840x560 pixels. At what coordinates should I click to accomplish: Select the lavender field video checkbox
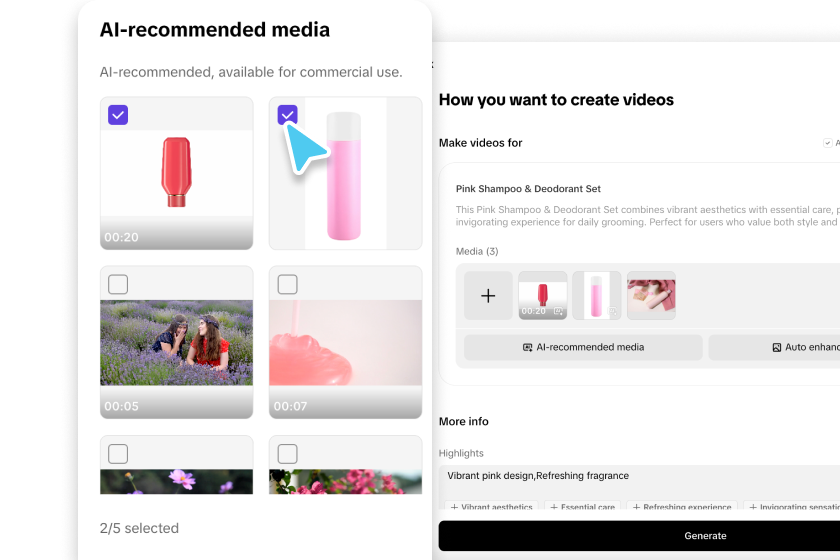tap(118, 284)
